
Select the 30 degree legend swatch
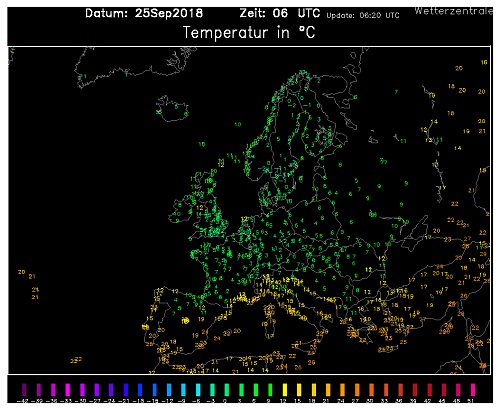click(371, 390)
